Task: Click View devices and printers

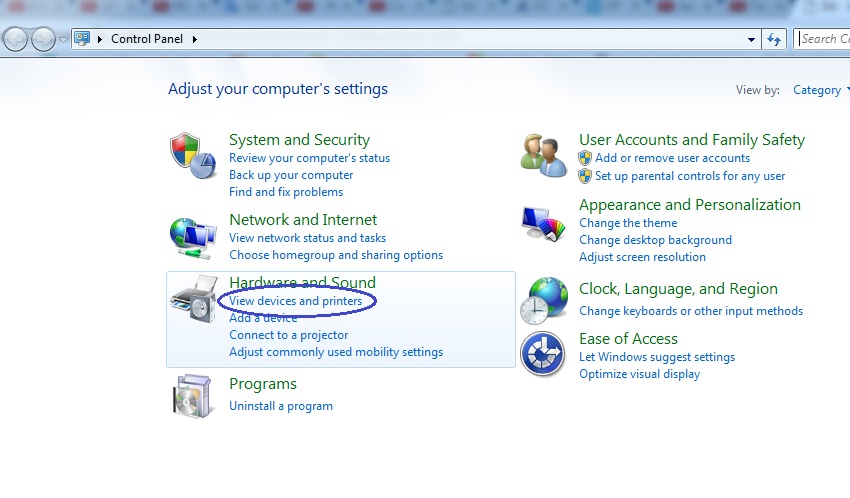Action: pos(295,301)
